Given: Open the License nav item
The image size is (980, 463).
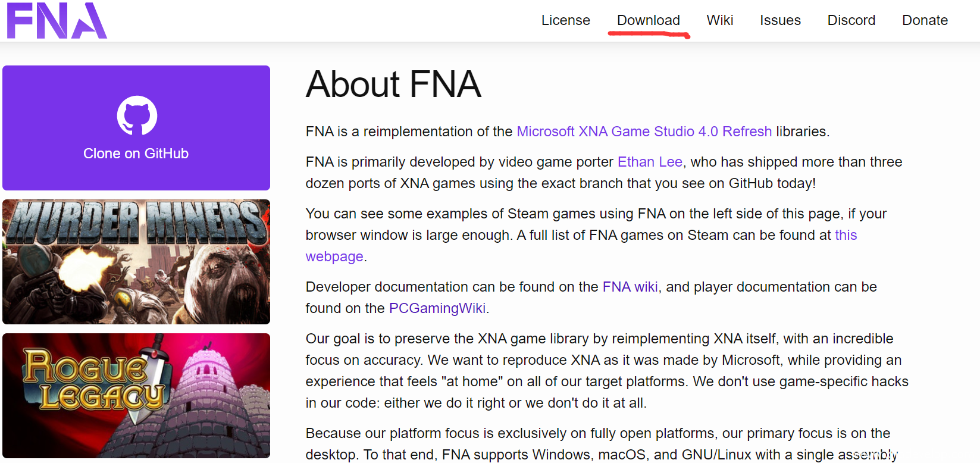Looking at the screenshot, I should [x=565, y=20].
